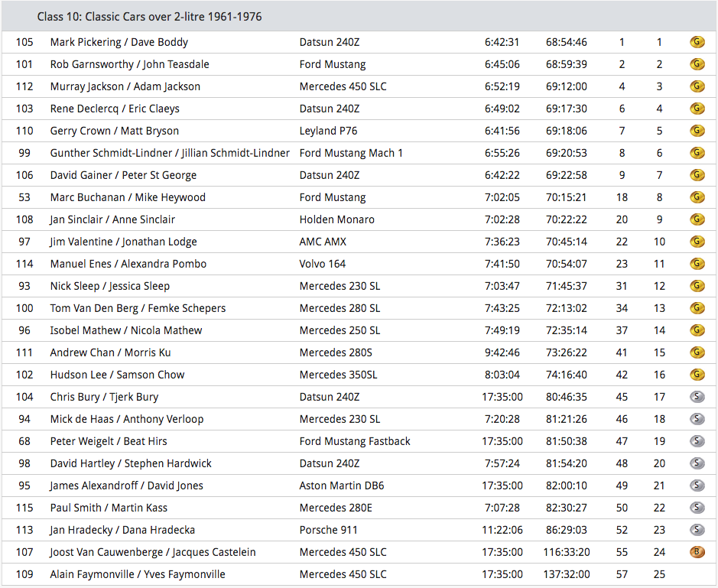
Task: Click the Mercedes 280E car name
Action: coord(336,508)
